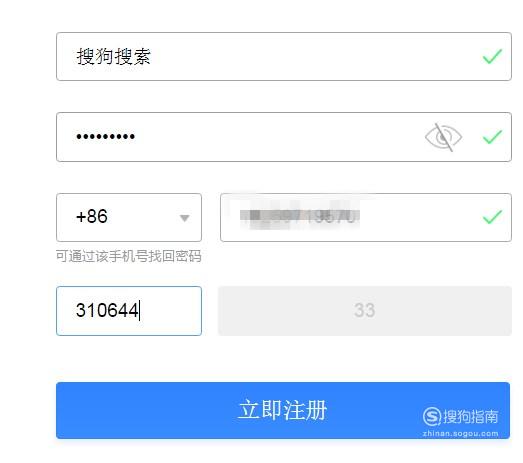Click the blue 立即注册 register button
The width and height of the screenshot is (523, 463).
pyautogui.click(x=283, y=410)
